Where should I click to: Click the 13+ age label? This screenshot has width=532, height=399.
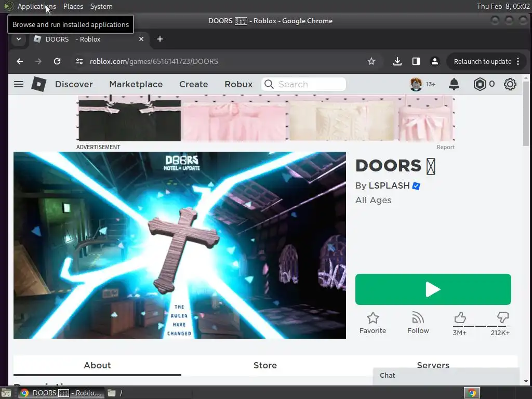pyautogui.click(x=431, y=84)
